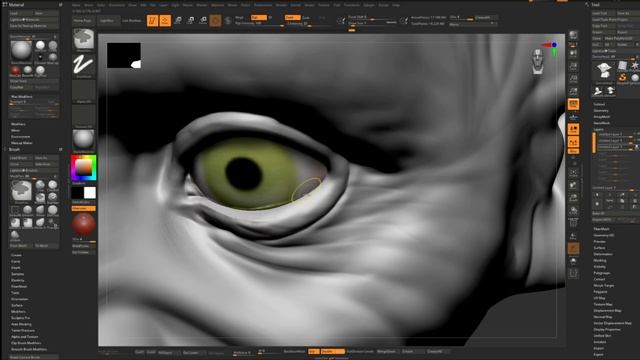Expand the Wax Modifiers section
The image size is (640, 360).
coord(21,97)
